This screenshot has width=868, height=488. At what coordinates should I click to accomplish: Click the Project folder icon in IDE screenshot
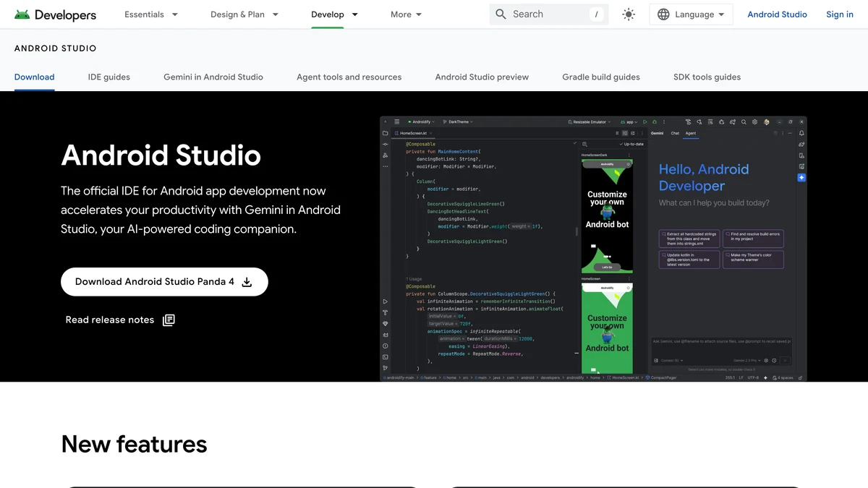coord(385,133)
